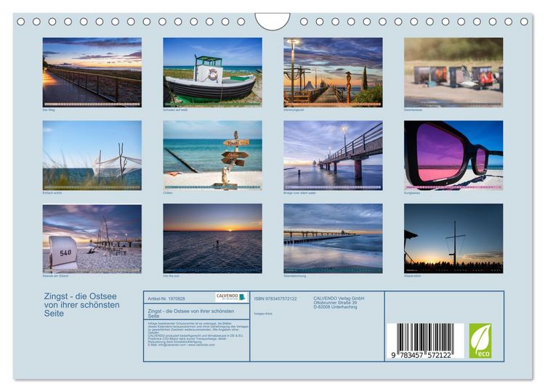Click the copyright notice small print paragraph
This screenshot has height=392, width=545.
coord(198,334)
